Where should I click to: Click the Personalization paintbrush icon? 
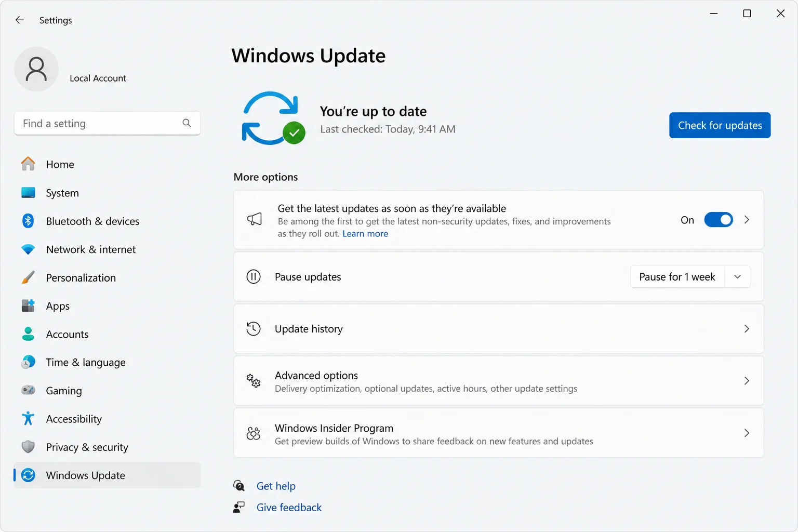point(28,277)
